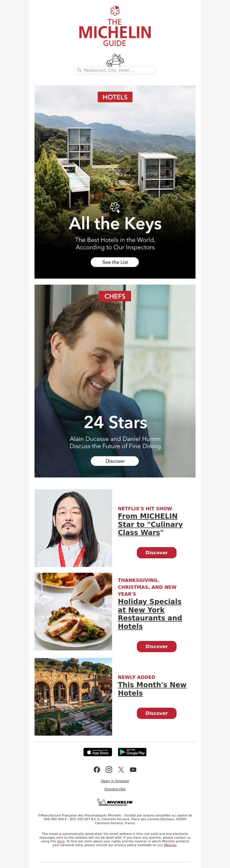Open This Month's New Hotels link
This screenshot has width=230, height=868.
click(152, 689)
